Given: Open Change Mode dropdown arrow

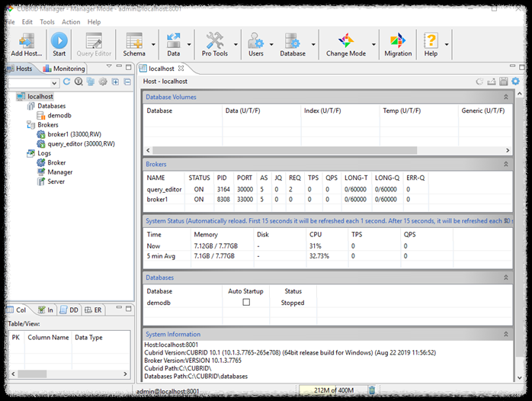Looking at the screenshot, I should (373, 44).
